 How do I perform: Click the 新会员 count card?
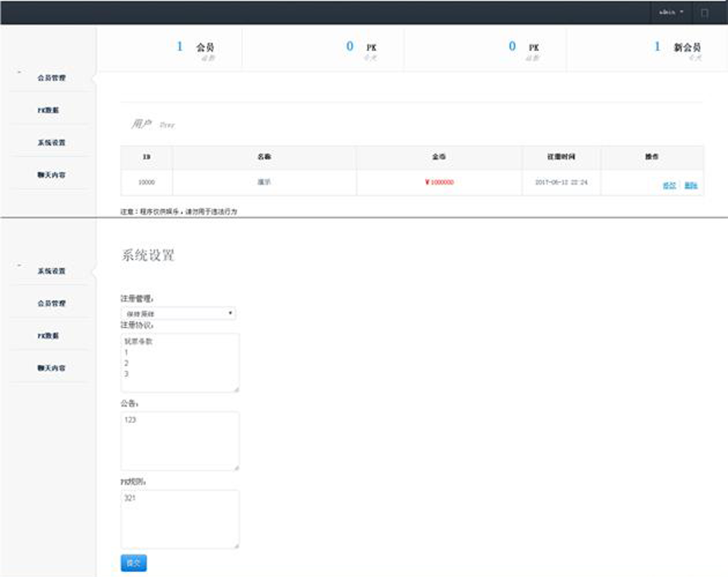pyautogui.click(x=647, y=48)
